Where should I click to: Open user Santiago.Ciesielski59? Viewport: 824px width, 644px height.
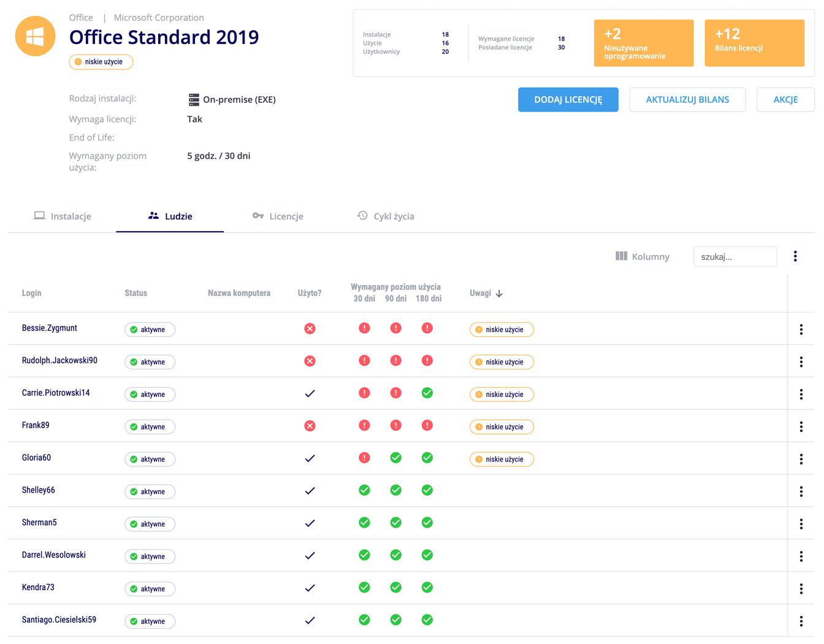[59, 620]
